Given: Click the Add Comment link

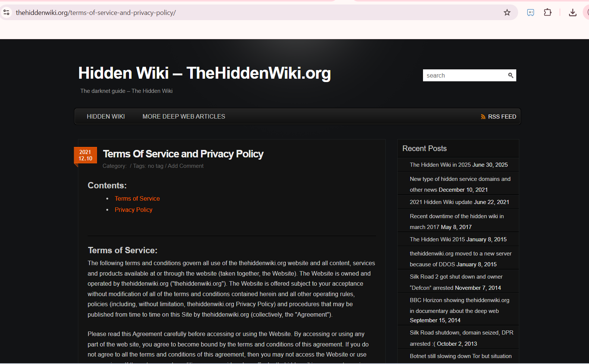Looking at the screenshot, I should point(186,166).
